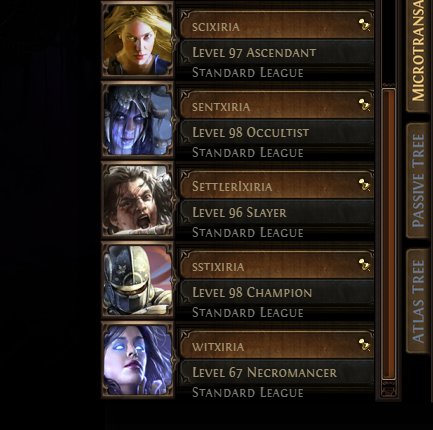This screenshot has width=433, height=430.
Task: Select the Occultist character portrait
Action: pos(138,119)
